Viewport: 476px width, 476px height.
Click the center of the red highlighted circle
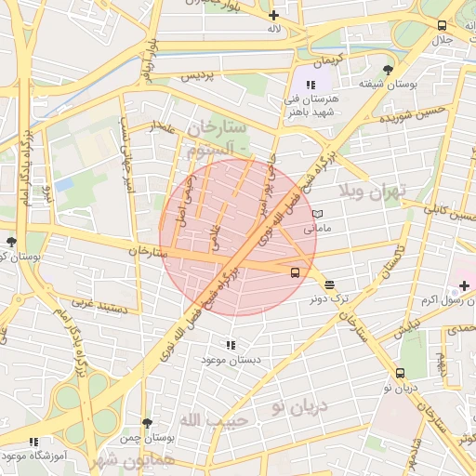tap(238, 238)
